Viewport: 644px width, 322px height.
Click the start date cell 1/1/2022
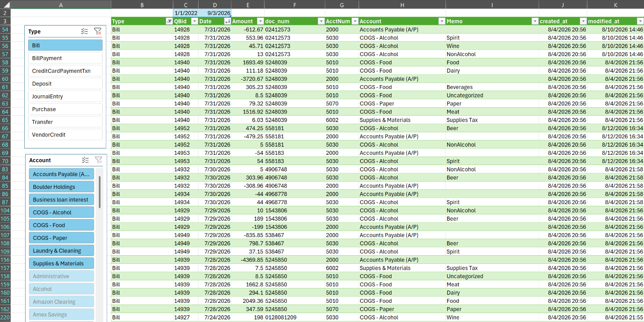(x=186, y=13)
